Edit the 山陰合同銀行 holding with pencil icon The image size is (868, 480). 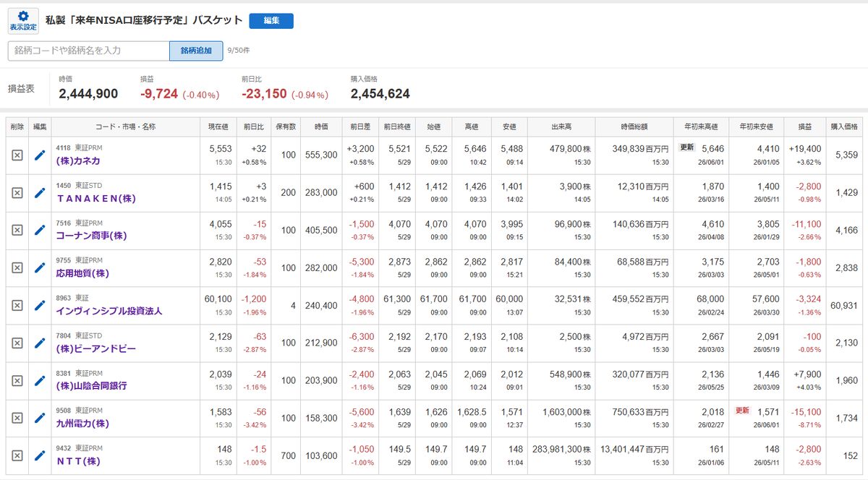(x=41, y=380)
